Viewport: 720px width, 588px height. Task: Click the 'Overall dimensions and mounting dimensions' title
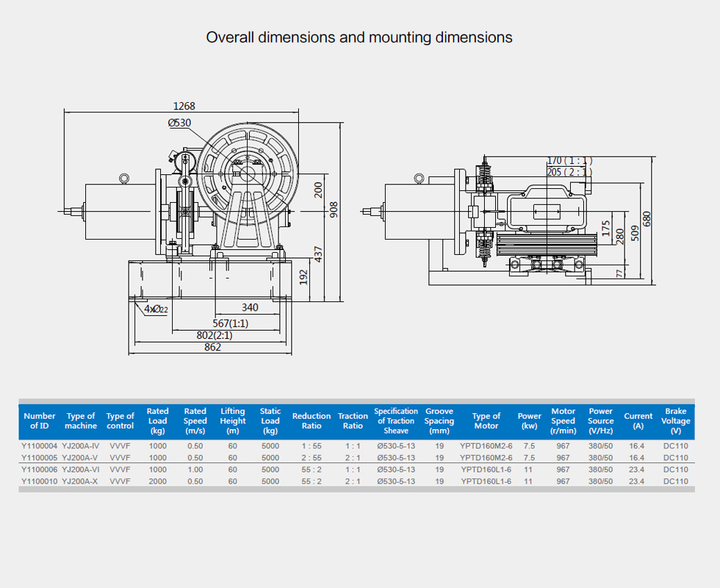[359, 37]
